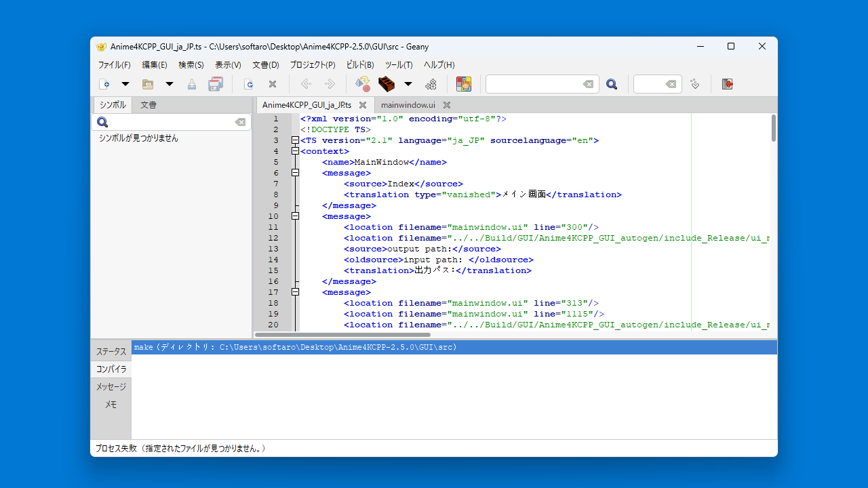Collapse message fold on line 10

pyautogui.click(x=295, y=216)
